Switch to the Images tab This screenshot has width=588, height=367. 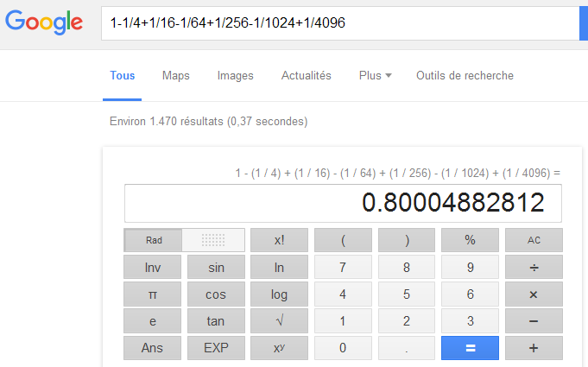[x=236, y=76]
